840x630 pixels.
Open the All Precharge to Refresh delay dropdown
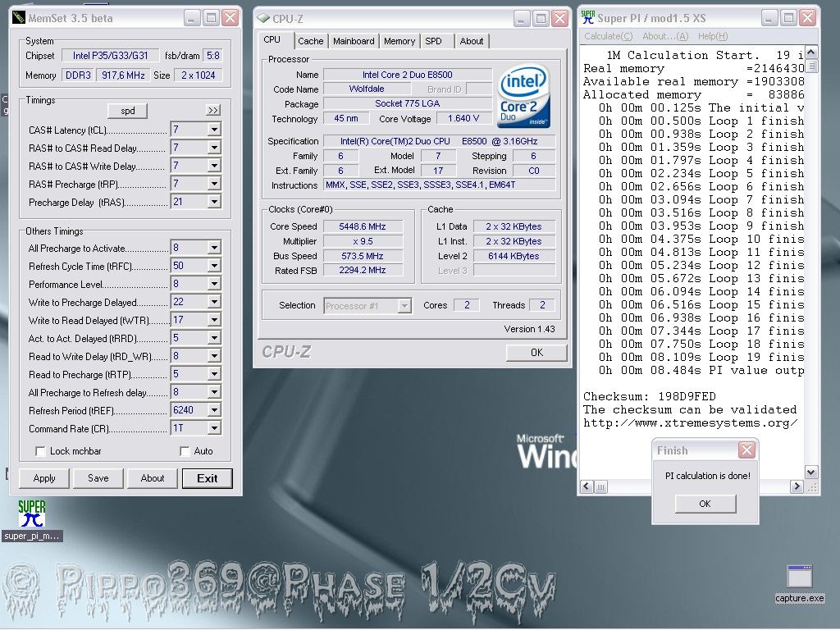(x=214, y=393)
